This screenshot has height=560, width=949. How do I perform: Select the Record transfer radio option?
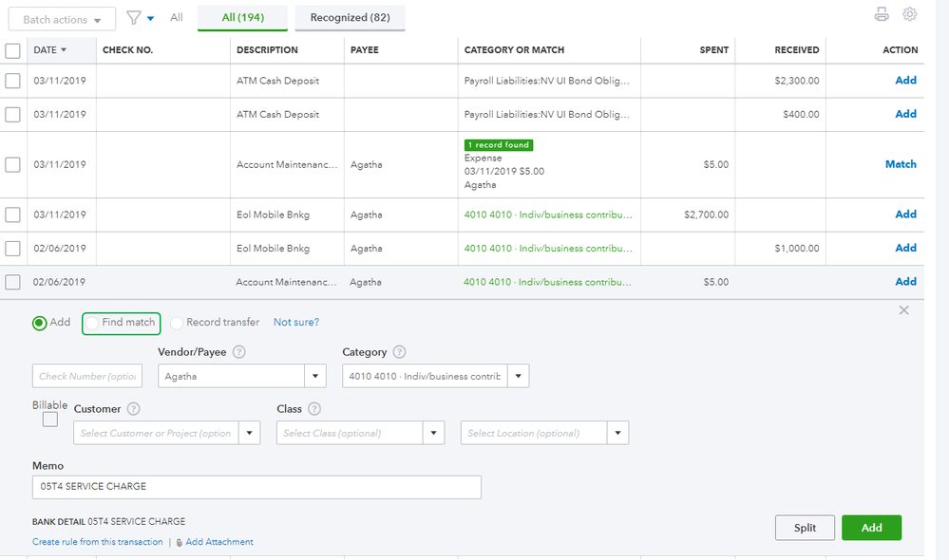(x=177, y=323)
